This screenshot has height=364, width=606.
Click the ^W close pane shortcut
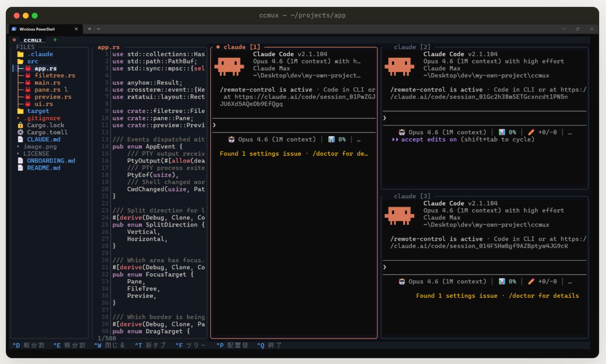110,345
